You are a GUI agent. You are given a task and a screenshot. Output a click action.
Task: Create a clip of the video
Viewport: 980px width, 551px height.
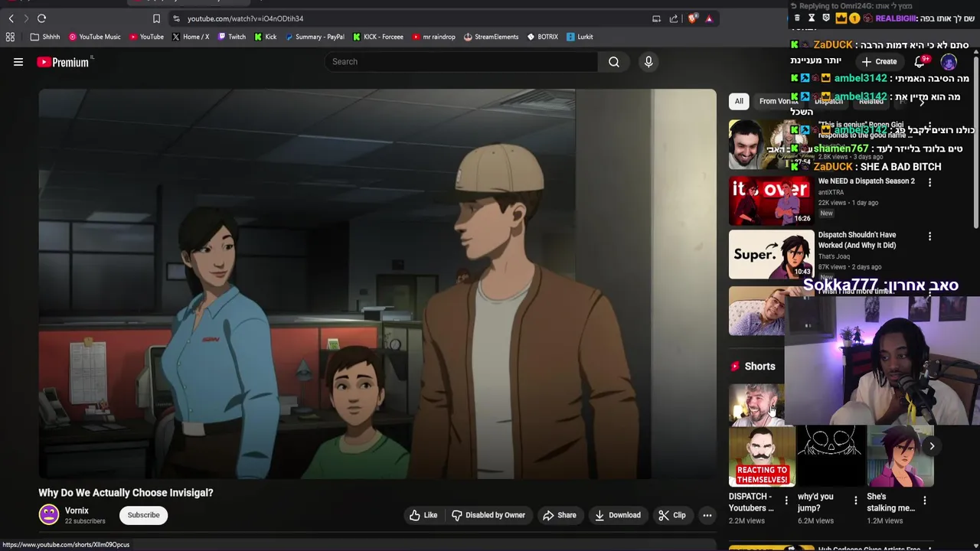pyautogui.click(x=672, y=515)
